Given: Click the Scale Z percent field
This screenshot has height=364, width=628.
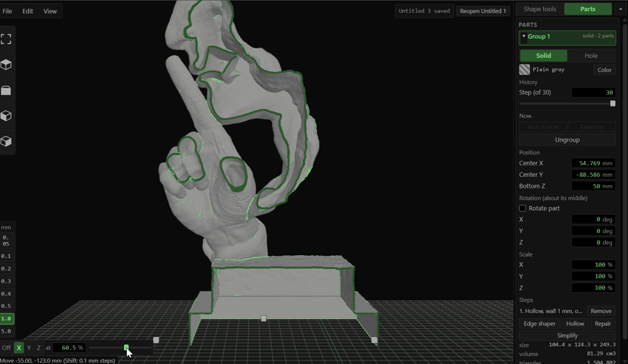Looking at the screenshot, I should click(593, 288).
